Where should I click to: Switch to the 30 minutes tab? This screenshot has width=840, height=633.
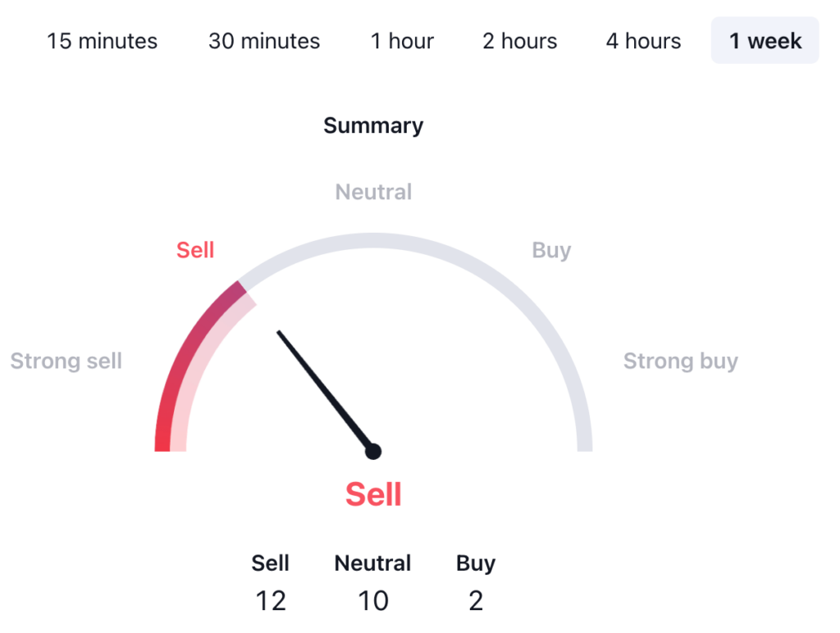tap(264, 41)
